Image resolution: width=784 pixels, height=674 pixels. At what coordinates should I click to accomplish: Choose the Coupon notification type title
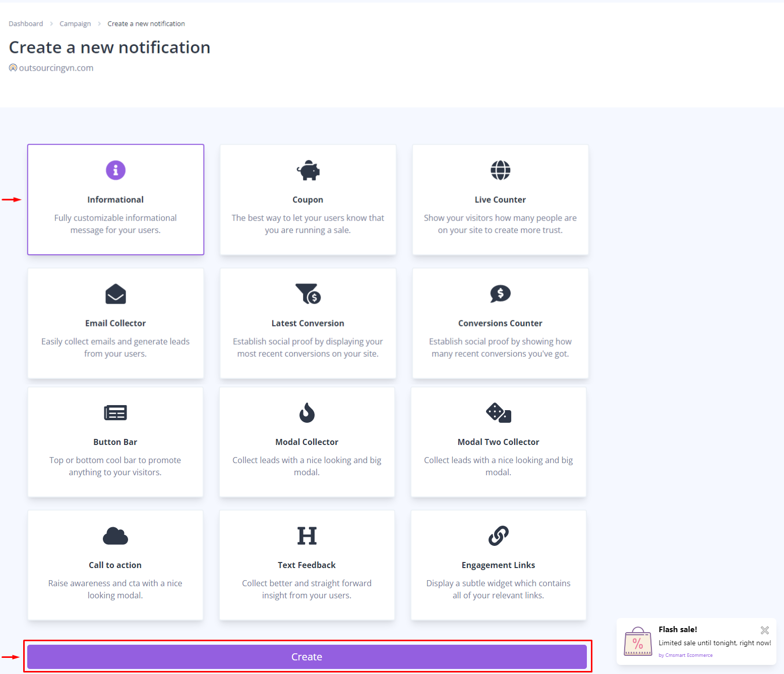pyautogui.click(x=308, y=200)
